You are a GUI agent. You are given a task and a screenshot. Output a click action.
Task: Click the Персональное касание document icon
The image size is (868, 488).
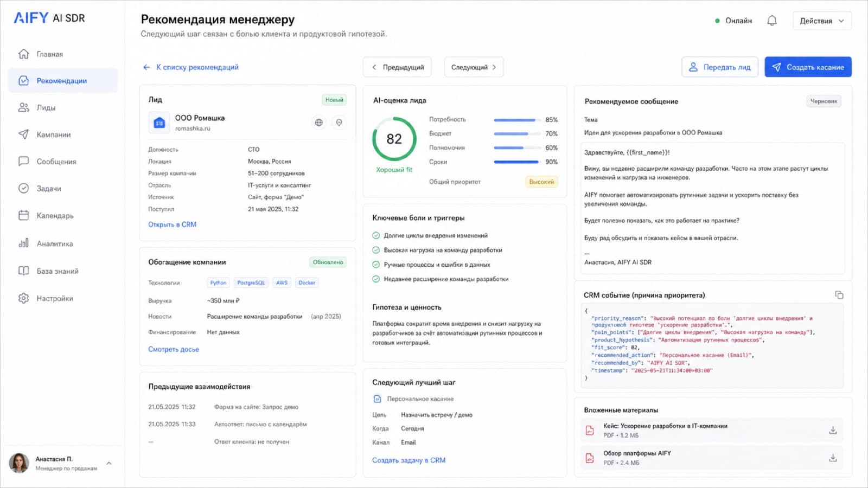click(378, 399)
